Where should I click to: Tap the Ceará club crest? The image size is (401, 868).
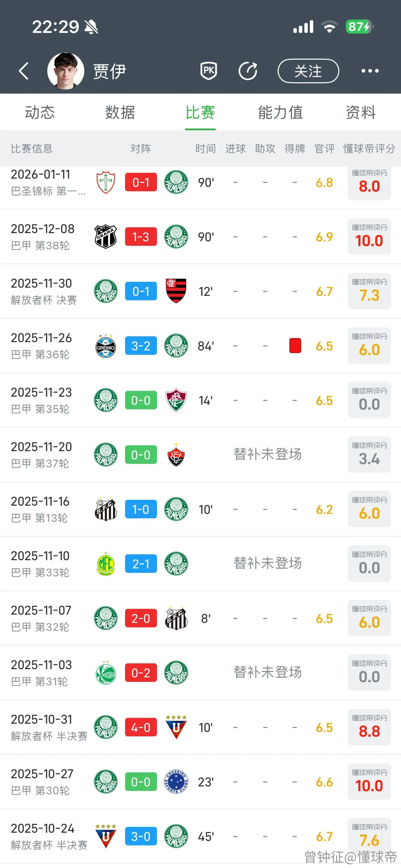[x=106, y=237]
